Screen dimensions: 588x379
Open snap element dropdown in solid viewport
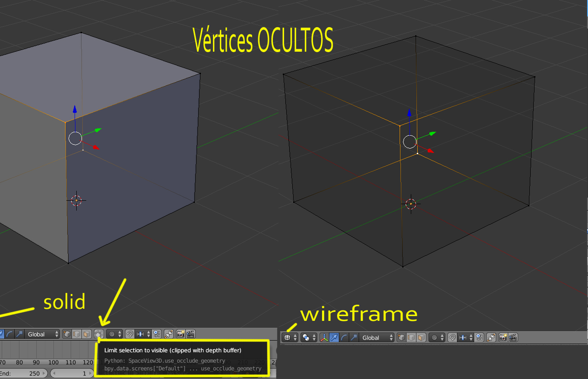pyautogui.click(x=144, y=334)
